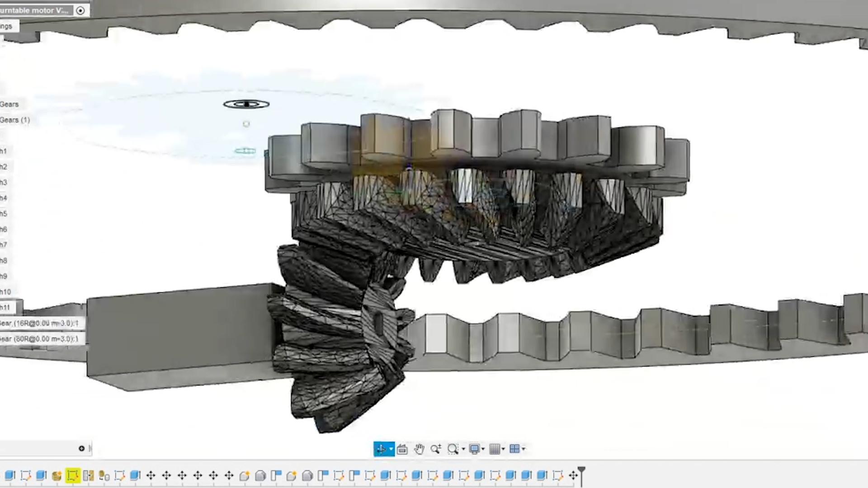Image resolution: width=868 pixels, height=488 pixels.
Task: Choose the Zoom plus/minus tool
Action: pyautogui.click(x=436, y=449)
